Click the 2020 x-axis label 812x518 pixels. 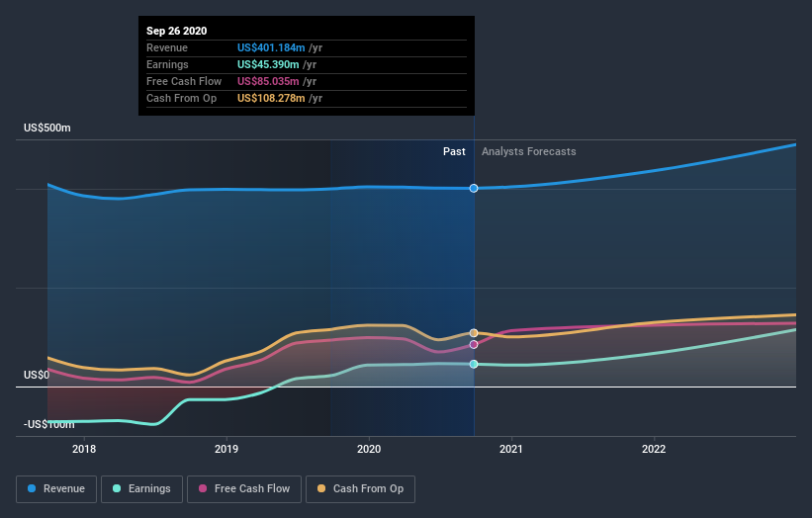click(369, 449)
